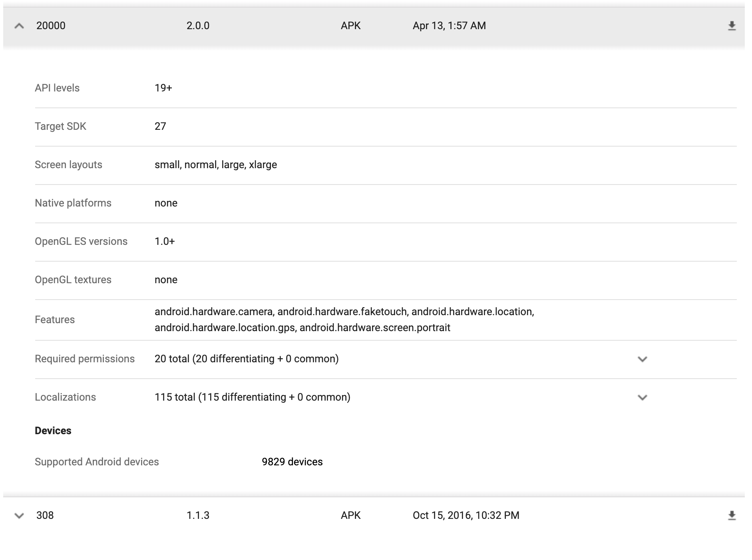This screenshot has height=560, width=752.
Task: Click the 20 total permissions summary
Action: click(x=247, y=359)
